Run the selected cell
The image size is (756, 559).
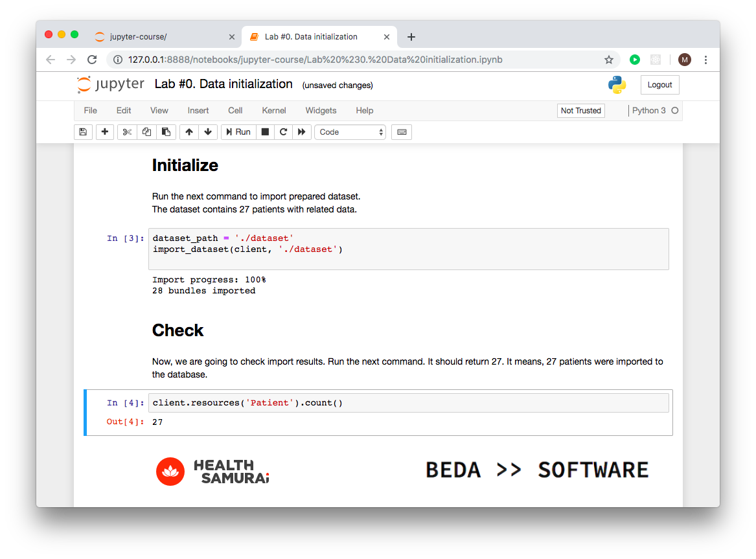pyautogui.click(x=238, y=132)
